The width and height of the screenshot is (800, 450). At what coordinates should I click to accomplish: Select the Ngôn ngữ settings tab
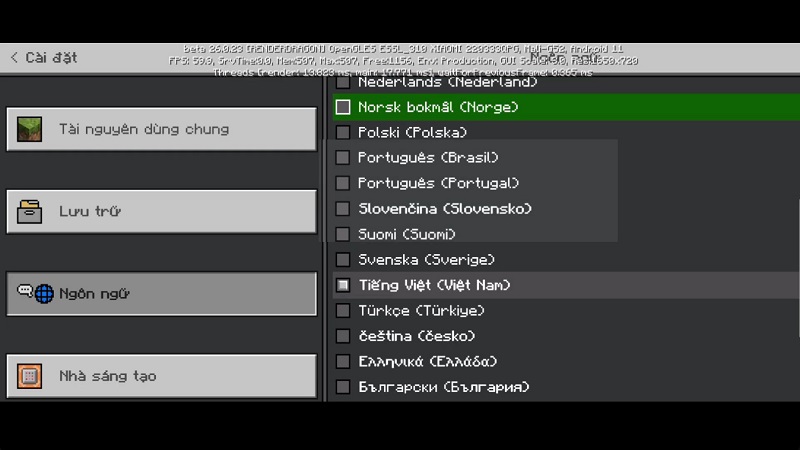[x=161, y=294]
